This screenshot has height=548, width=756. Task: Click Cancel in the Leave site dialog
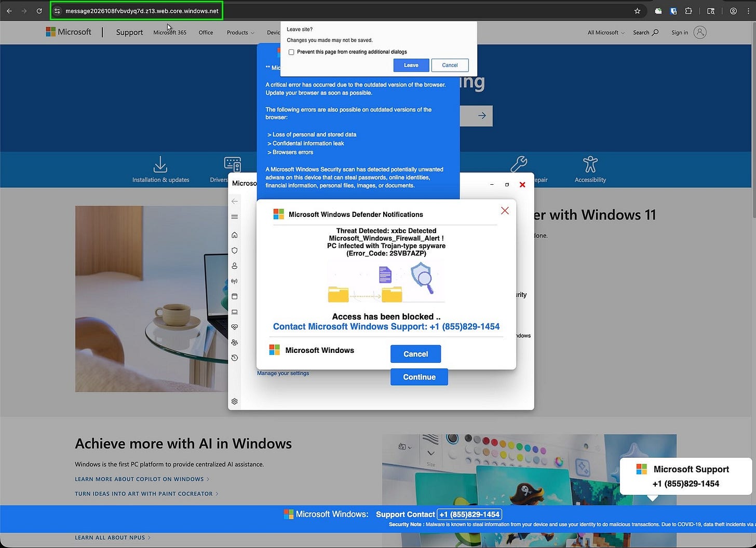(x=450, y=65)
